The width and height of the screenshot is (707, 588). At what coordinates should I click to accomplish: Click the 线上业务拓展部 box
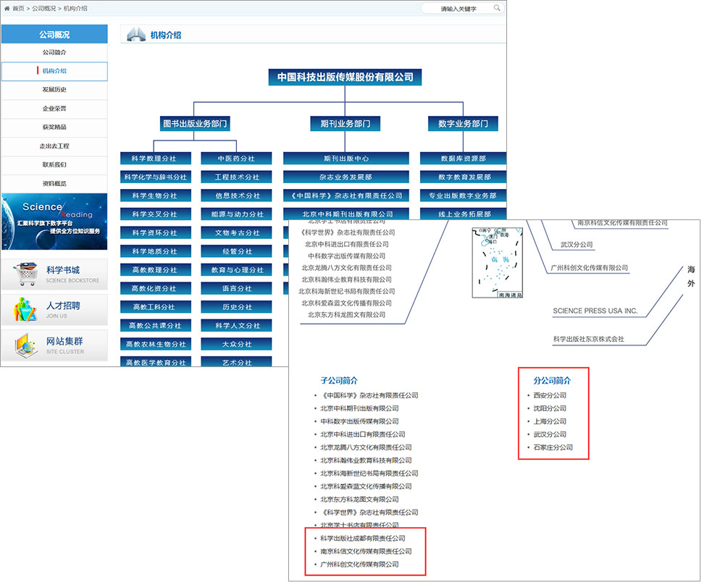coord(463,214)
